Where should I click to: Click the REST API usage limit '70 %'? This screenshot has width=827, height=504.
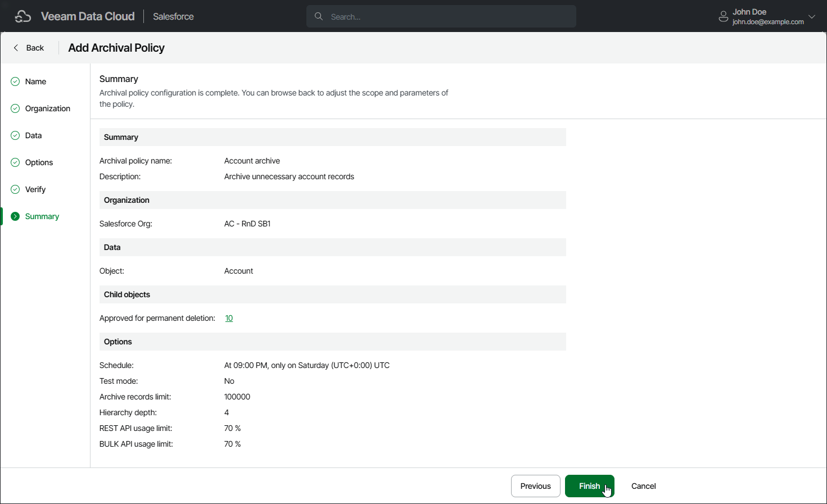(232, 428)
